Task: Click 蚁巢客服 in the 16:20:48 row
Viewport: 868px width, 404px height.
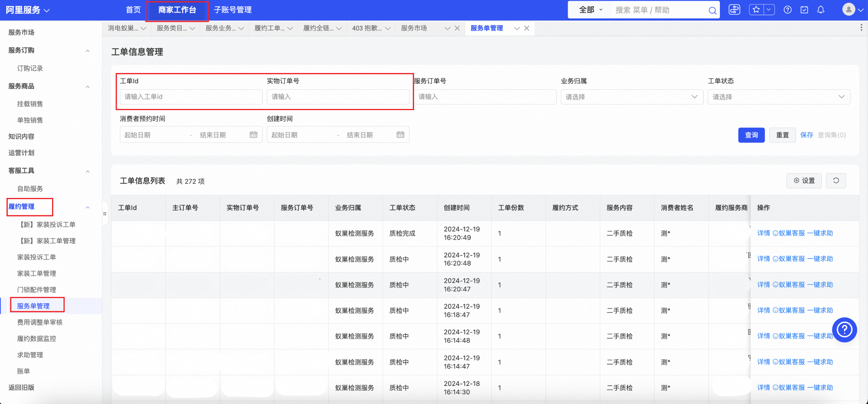Action: coord(789,259)
